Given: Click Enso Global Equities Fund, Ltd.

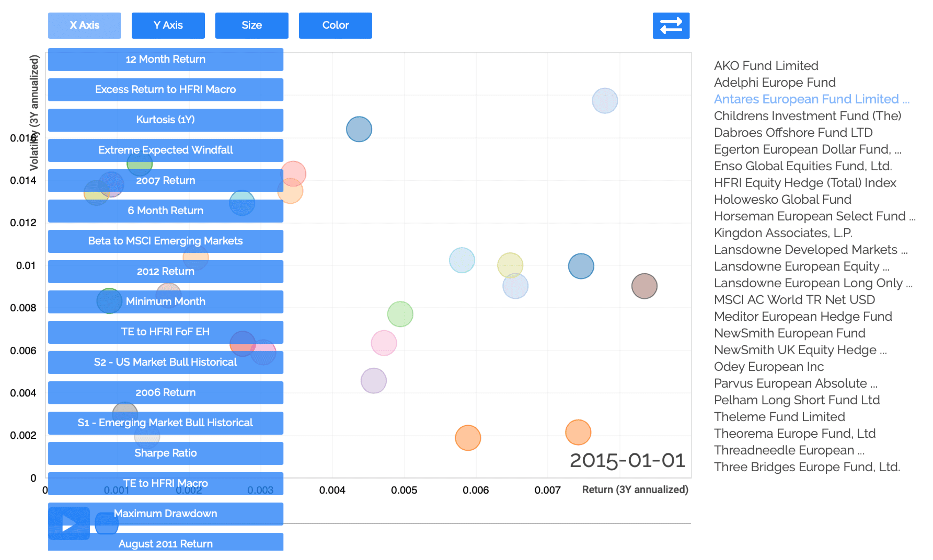Looking at the screenshot, I should [803, 166].
